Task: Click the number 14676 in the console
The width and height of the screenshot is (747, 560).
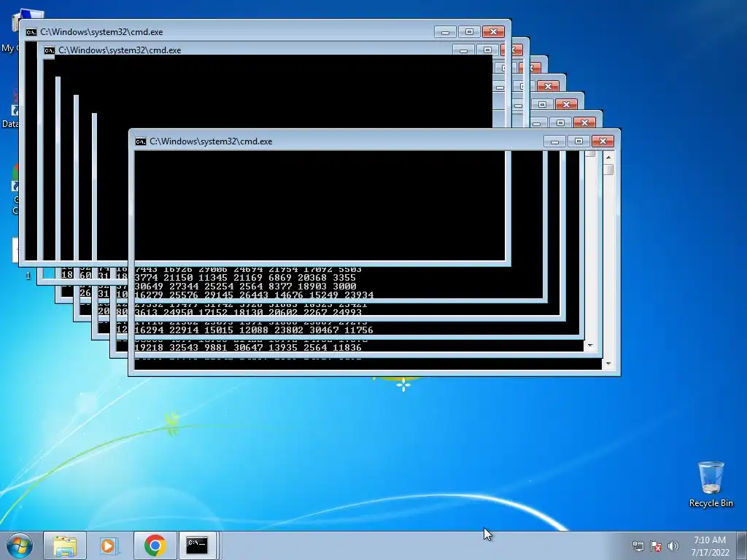Action: point(289,295)
